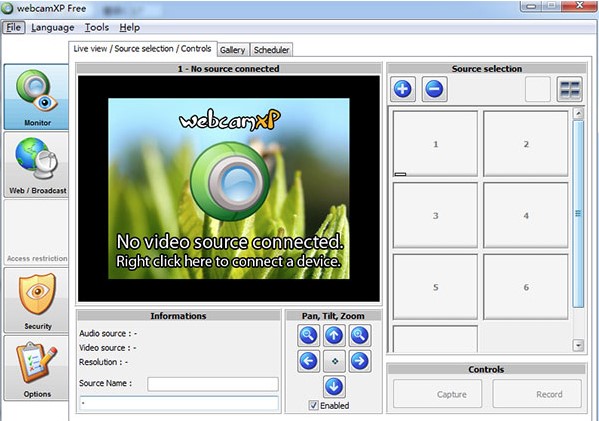Switch to the Gallery tab
This screenshot has width=599, height=421.
pyautogui.click(x=232, y=50)
